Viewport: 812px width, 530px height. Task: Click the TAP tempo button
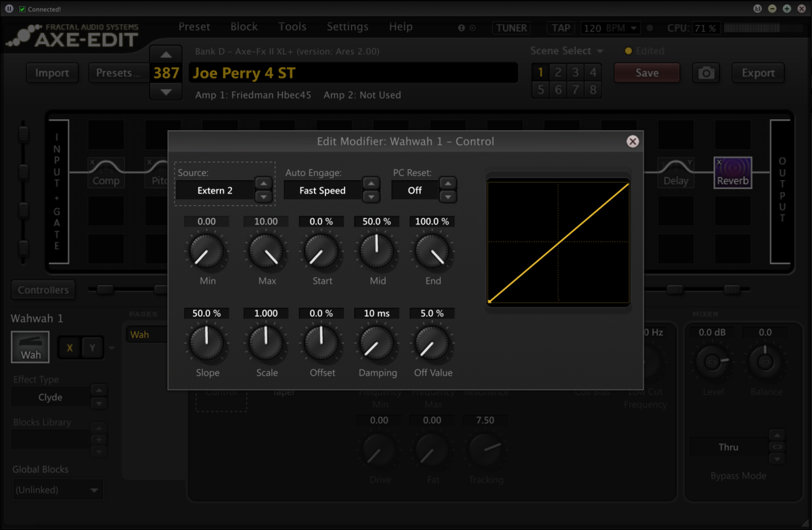pyautogui.click(x=561, y=28)
